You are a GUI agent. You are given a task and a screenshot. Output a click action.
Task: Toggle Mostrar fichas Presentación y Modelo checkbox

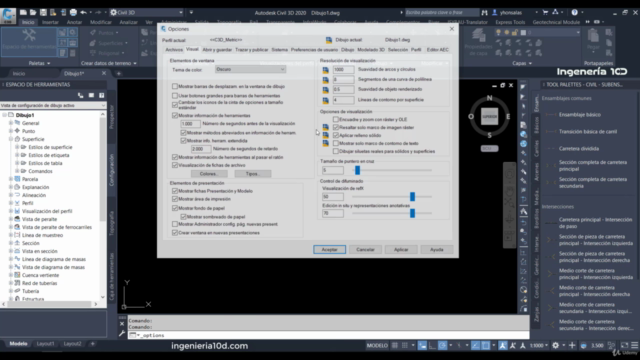[x=175, y=191]
